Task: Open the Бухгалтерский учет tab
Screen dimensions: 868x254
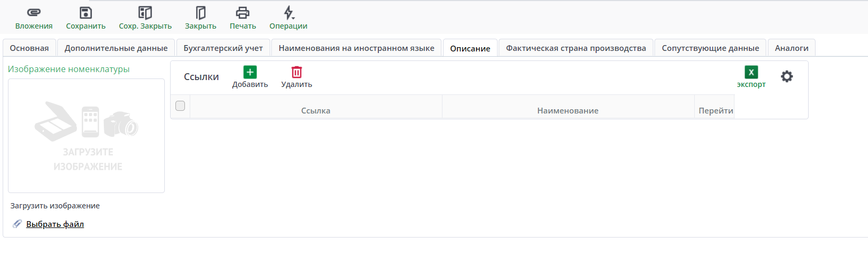Action: pyautogui.click(x=223, y=48)
